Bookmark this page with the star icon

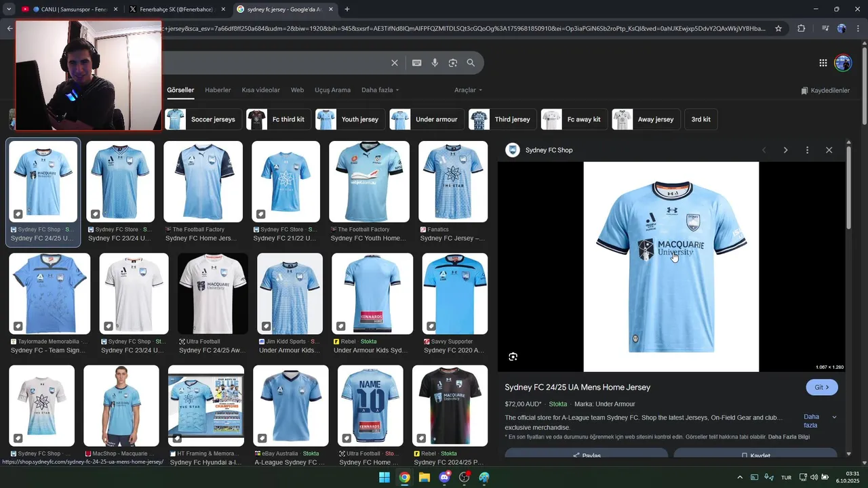click(x=778, y=28)
